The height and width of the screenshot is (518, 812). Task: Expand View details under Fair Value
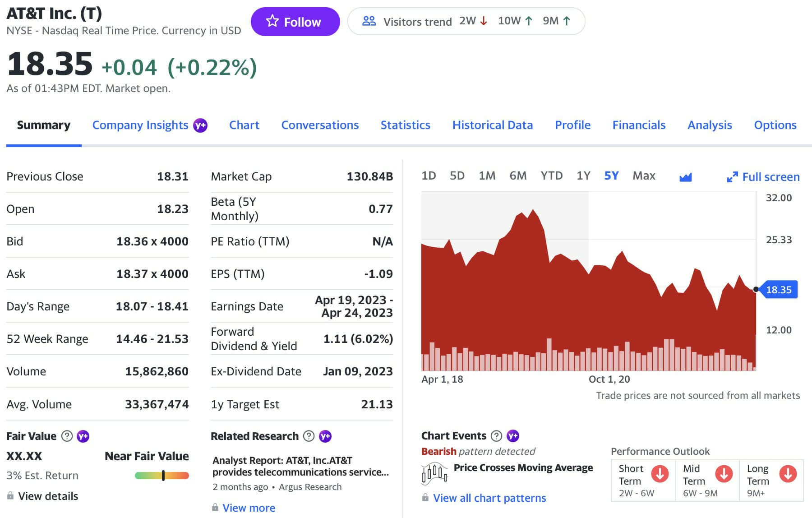[47, 496]
